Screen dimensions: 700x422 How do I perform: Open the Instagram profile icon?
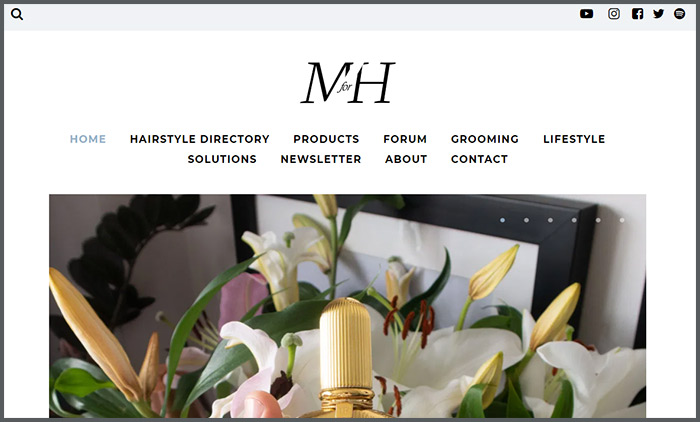[x=614, y=14]
